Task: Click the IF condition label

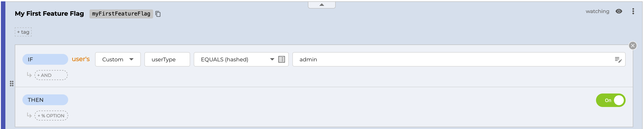Action: pos(45,59)
